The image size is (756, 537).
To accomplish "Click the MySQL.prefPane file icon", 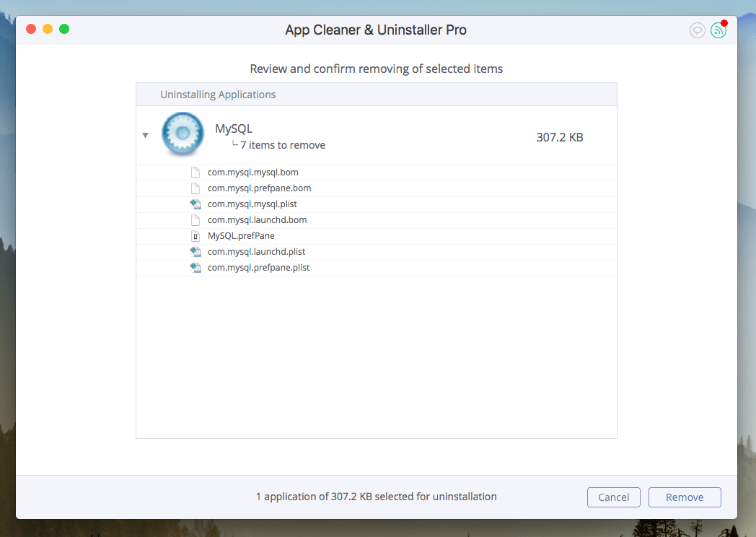I will tap(195, 236).
